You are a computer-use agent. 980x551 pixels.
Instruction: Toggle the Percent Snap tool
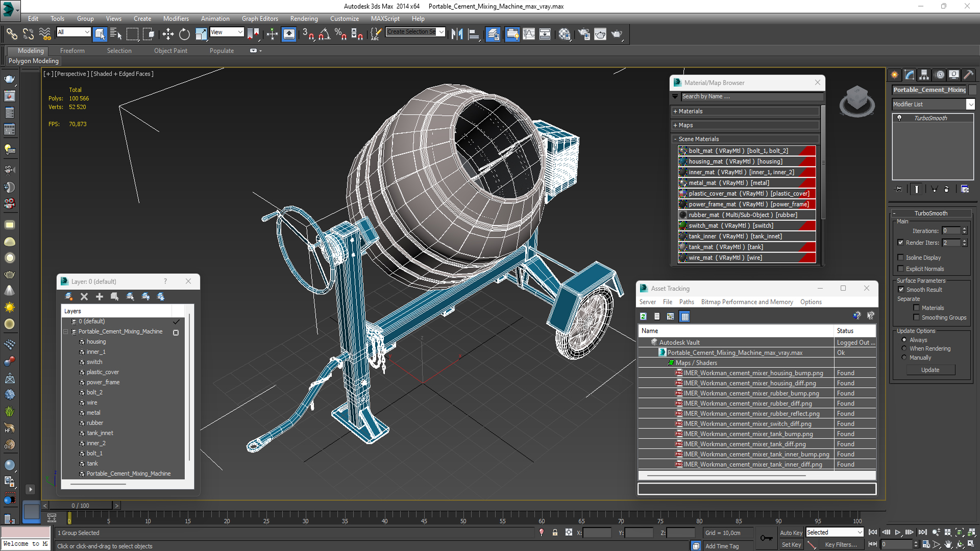[x=340, y=34]
